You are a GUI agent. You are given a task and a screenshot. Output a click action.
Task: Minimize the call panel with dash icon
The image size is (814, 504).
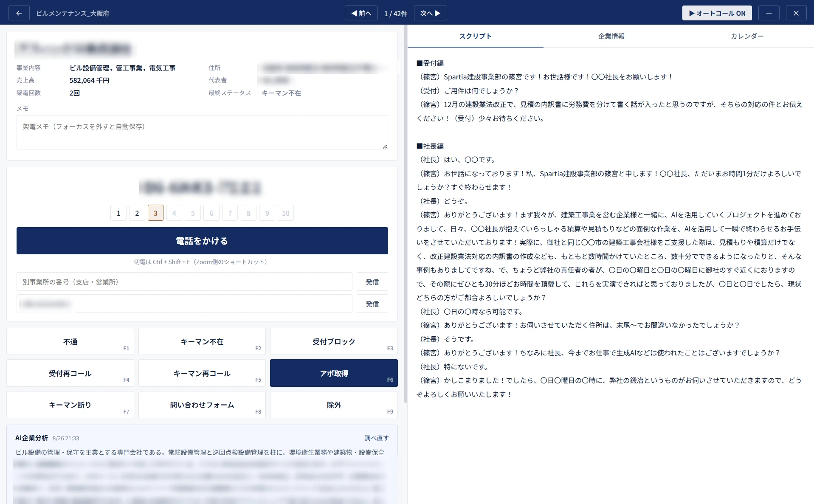[769, 13]
